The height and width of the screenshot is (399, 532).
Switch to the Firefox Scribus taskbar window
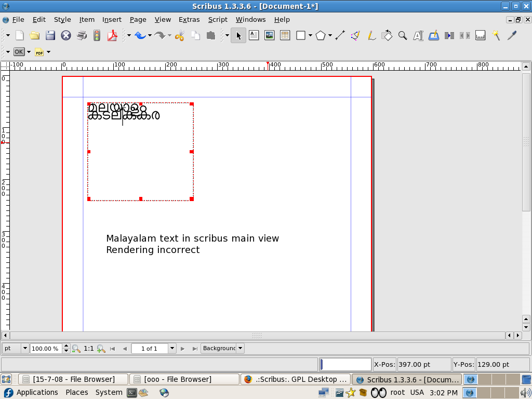click(295, 379)
